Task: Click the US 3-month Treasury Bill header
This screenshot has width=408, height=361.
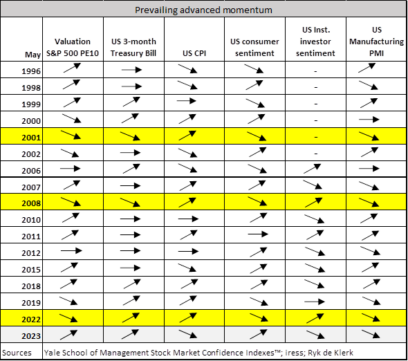Action: (133, 47)
